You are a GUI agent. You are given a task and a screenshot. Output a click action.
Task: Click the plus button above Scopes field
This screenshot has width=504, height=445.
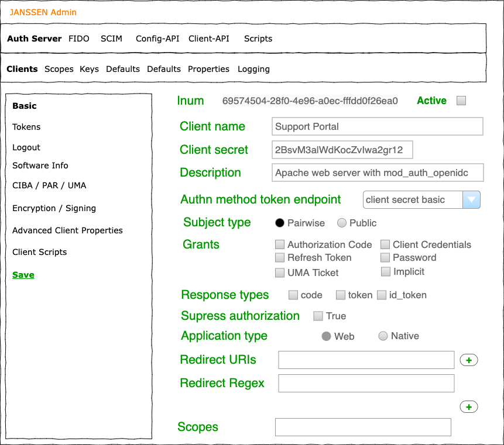coord(469,407)
